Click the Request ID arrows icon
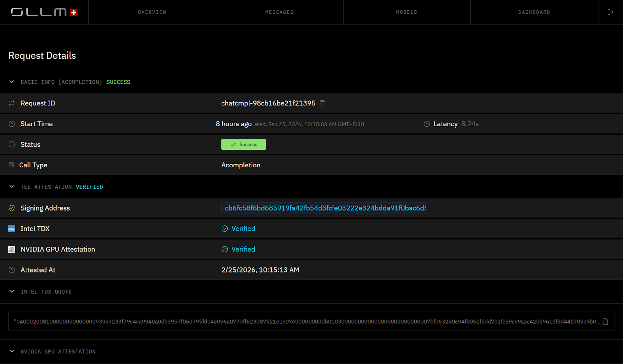Screen dimensions: 623x364 coord(12,103)
